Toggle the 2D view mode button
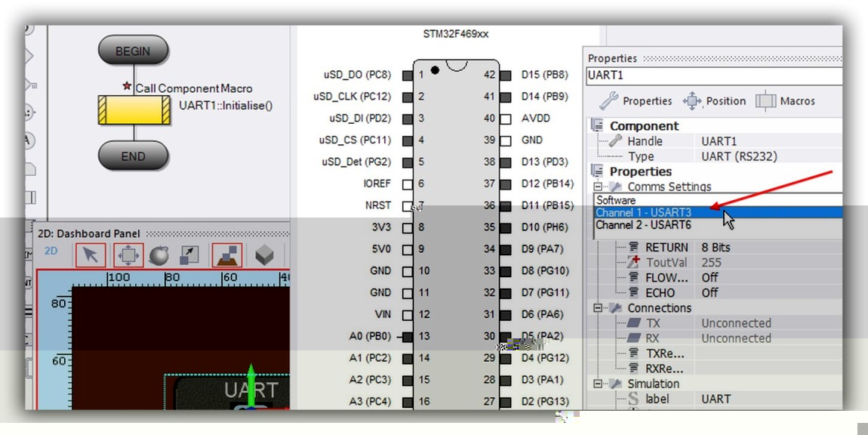 pyautogui.click(x=51, y=251)
